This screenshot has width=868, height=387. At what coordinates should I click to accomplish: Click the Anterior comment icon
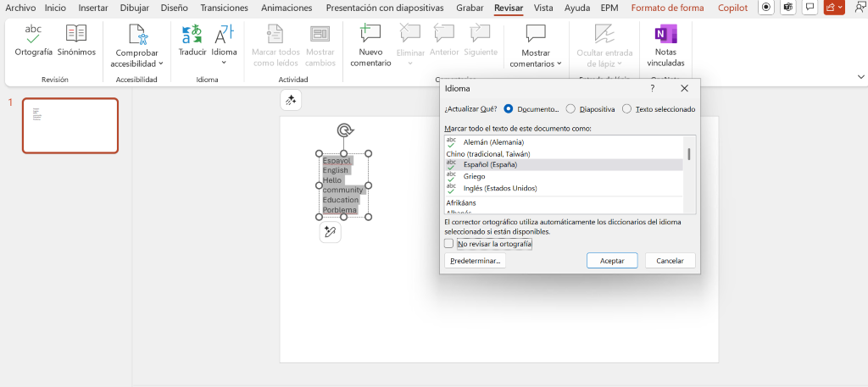pyautogui.click(x=444, y=33)
